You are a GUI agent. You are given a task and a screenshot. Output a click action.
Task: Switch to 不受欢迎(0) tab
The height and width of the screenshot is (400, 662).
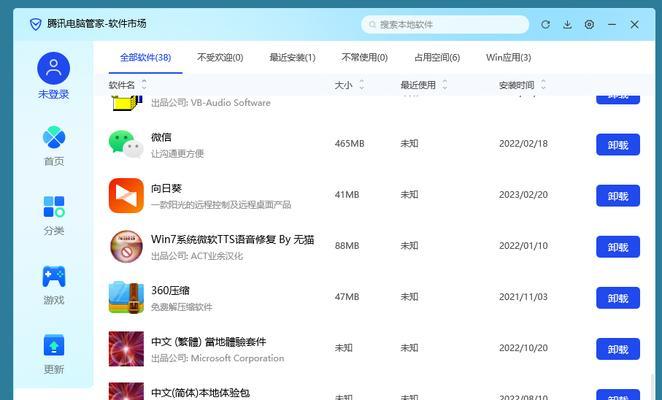click(220, 57)
